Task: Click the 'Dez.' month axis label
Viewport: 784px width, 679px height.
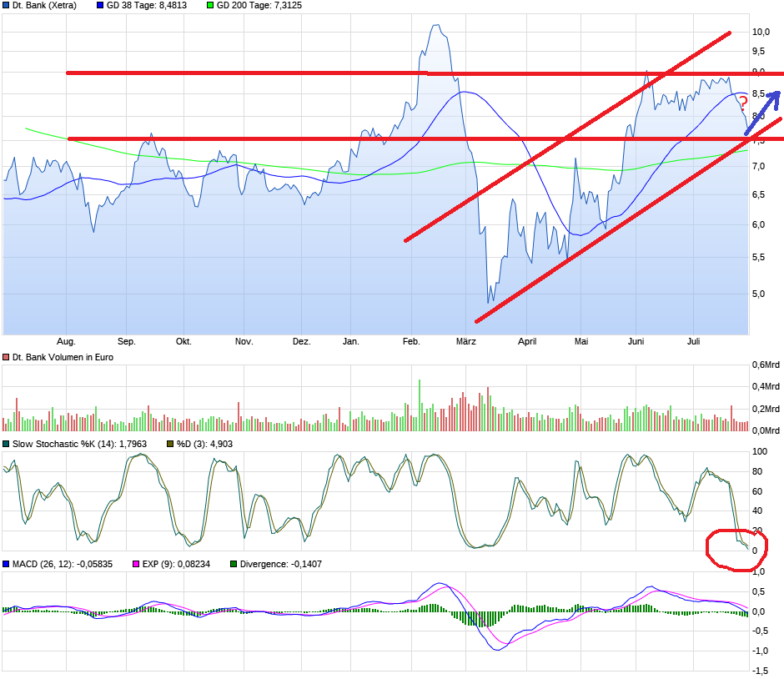Action: (301, 341)
